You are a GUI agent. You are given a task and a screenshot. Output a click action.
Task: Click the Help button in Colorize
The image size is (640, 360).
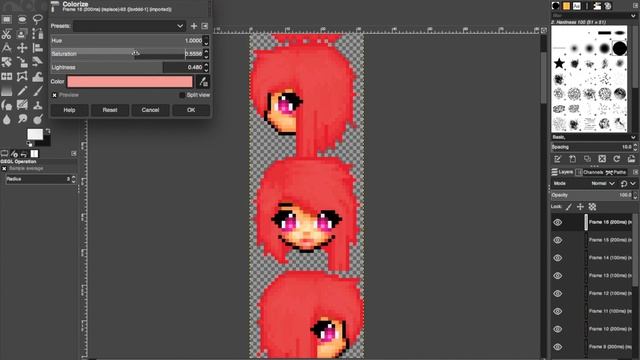pos(69,110)
